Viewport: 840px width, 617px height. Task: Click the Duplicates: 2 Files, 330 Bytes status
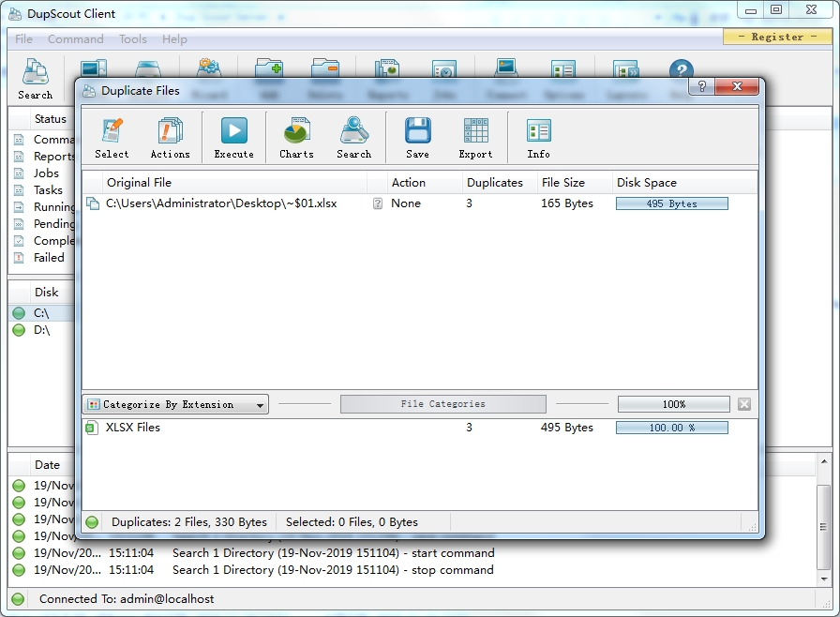click(189, 522)
